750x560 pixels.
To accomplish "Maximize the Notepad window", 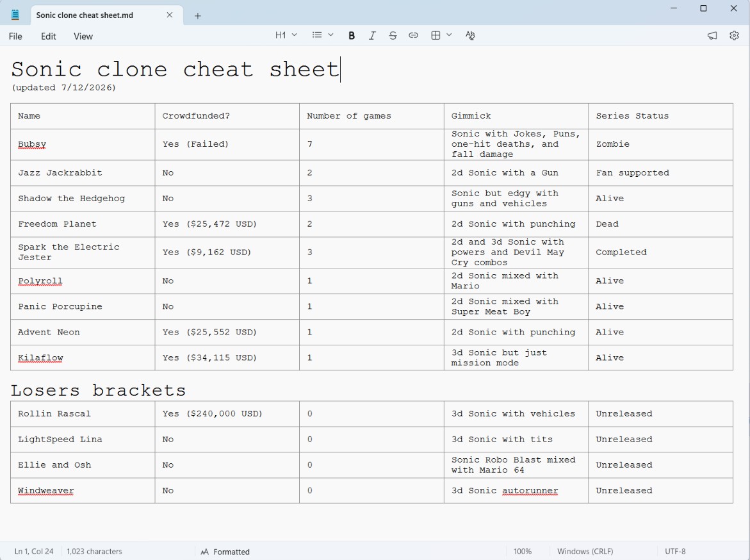I will (x=703, y=8).
